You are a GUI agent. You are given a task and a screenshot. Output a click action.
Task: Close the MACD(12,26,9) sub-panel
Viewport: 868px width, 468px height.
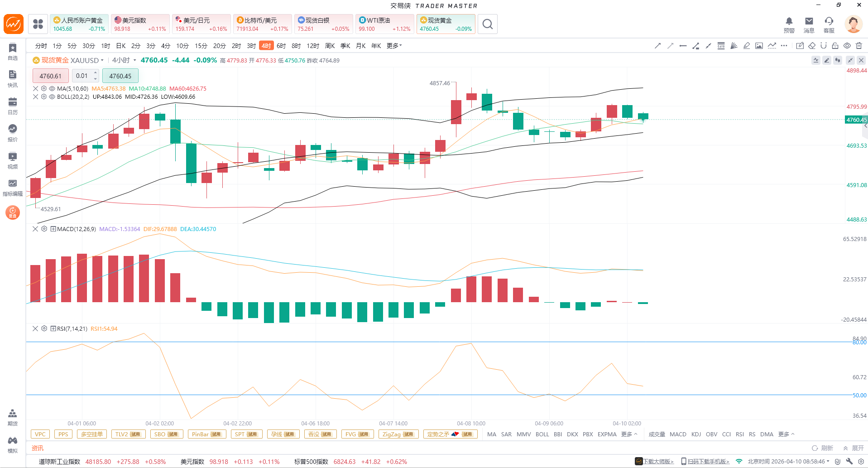[x=35, y=229]
